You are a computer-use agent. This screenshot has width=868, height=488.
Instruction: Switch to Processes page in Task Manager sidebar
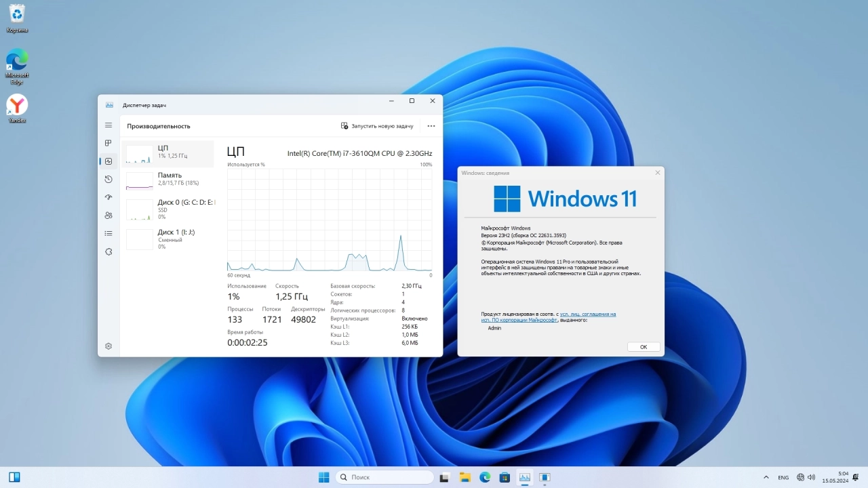click(108, 143)
